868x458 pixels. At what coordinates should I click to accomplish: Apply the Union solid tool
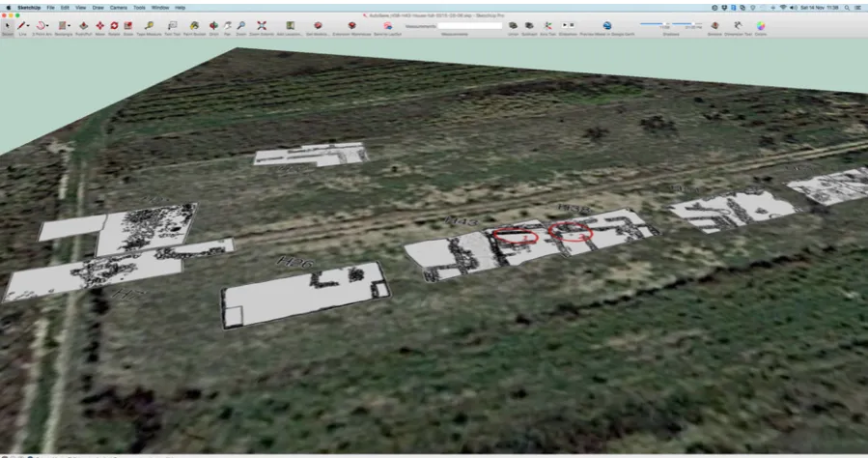pos(513,25)
